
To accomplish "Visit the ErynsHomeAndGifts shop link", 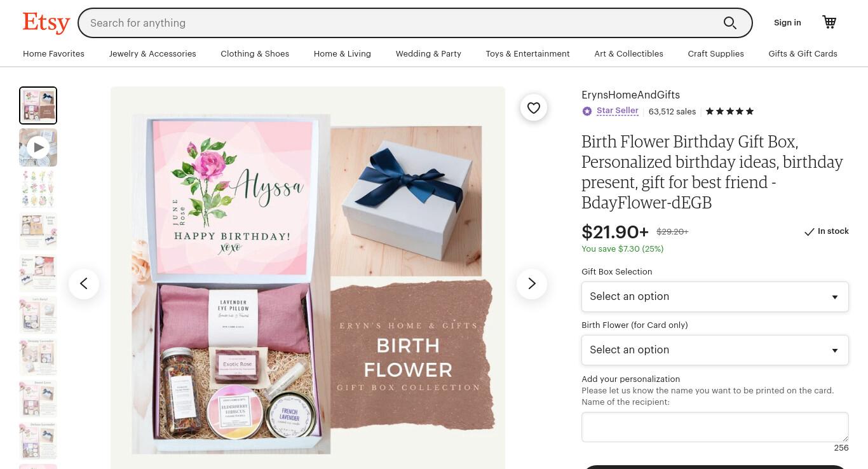I will pyautogui.click(x=630, y=95).
